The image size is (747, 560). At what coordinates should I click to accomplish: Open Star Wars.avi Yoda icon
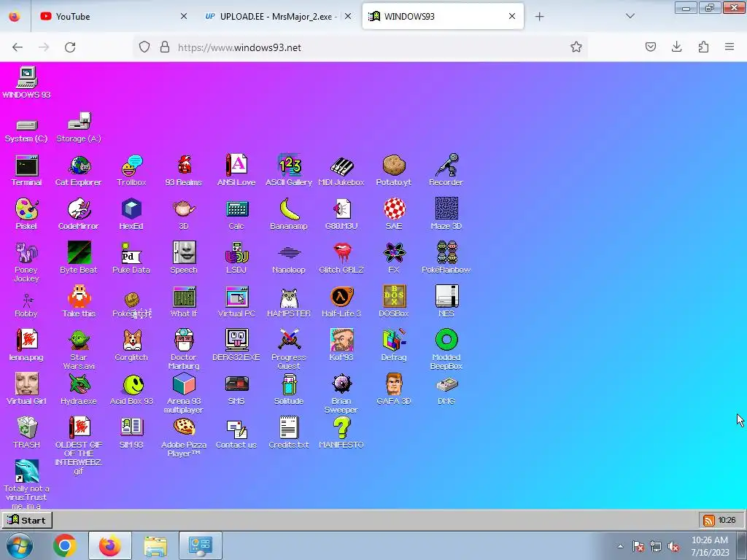pyautogui.click(x=79, y=349)
